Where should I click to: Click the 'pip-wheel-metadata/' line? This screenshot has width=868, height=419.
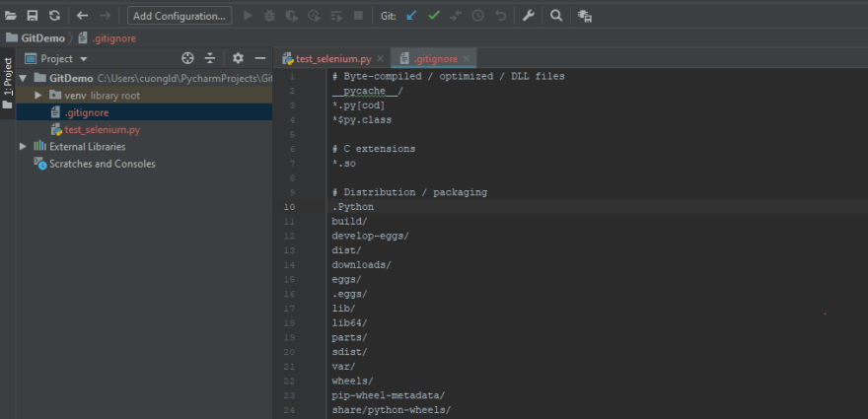coord(389,395)
